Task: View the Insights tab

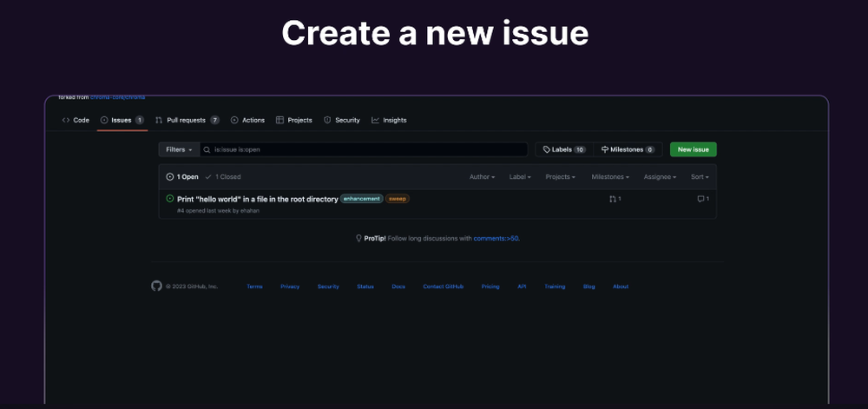Action: [x=389, y=120]
